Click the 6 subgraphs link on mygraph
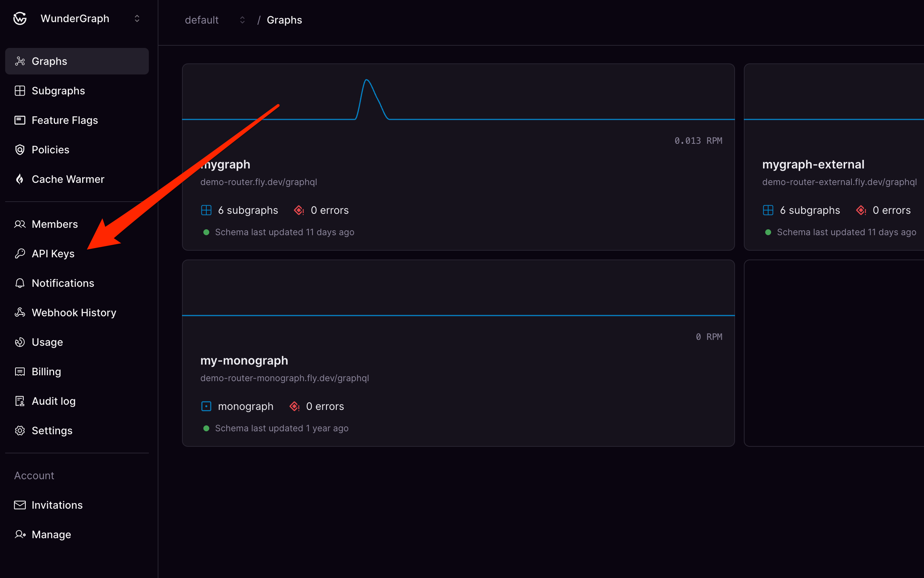Viewport: 924px width, 578px height. [x=248, y=210]
